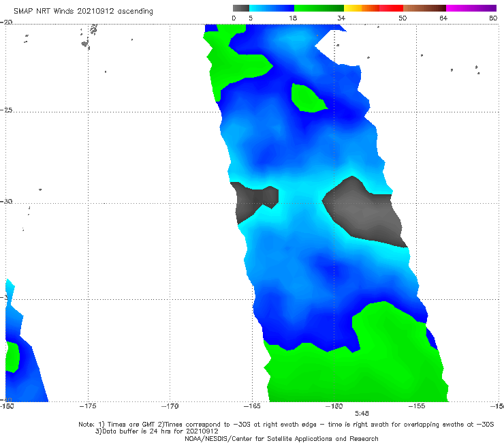The height and width of the screenshot is (443, 504).
Task: Click the color bar label '18'
Action: (x=293, y=18)
